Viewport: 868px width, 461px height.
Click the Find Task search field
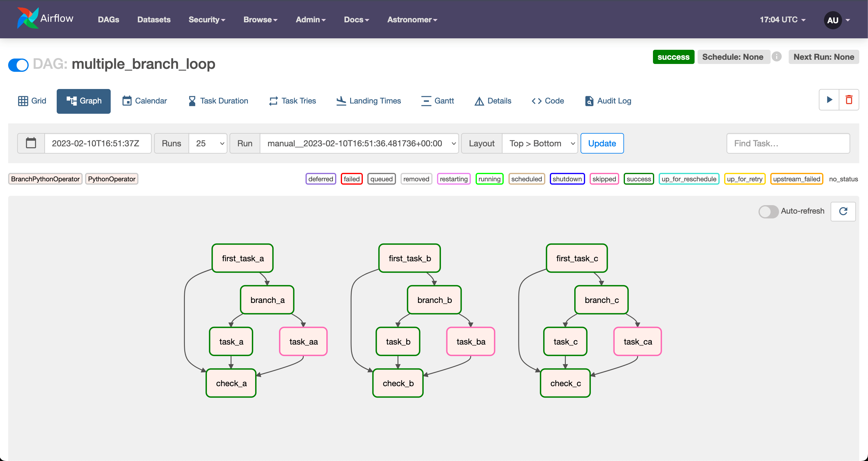788,143
